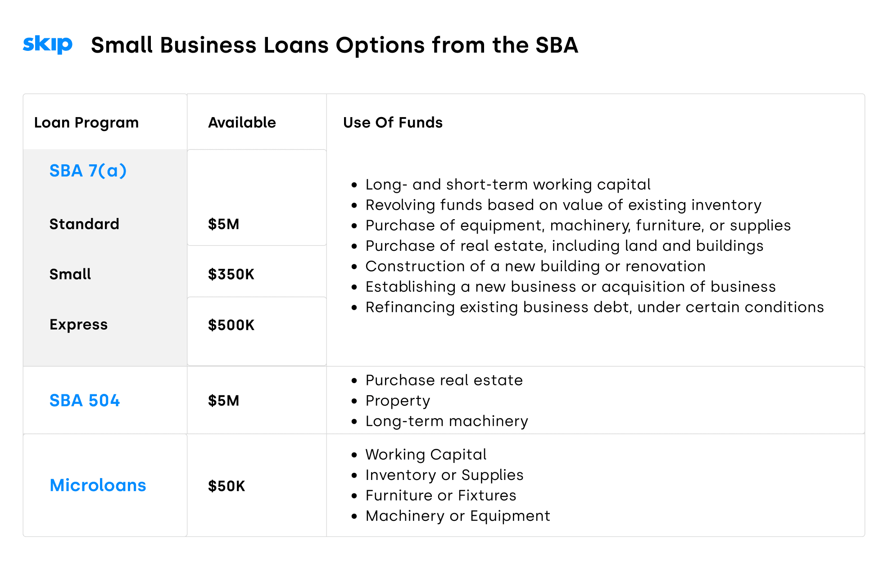Click the $500K available amount
888x588 pixels.
pyautogui.click(x=231, y=325)
